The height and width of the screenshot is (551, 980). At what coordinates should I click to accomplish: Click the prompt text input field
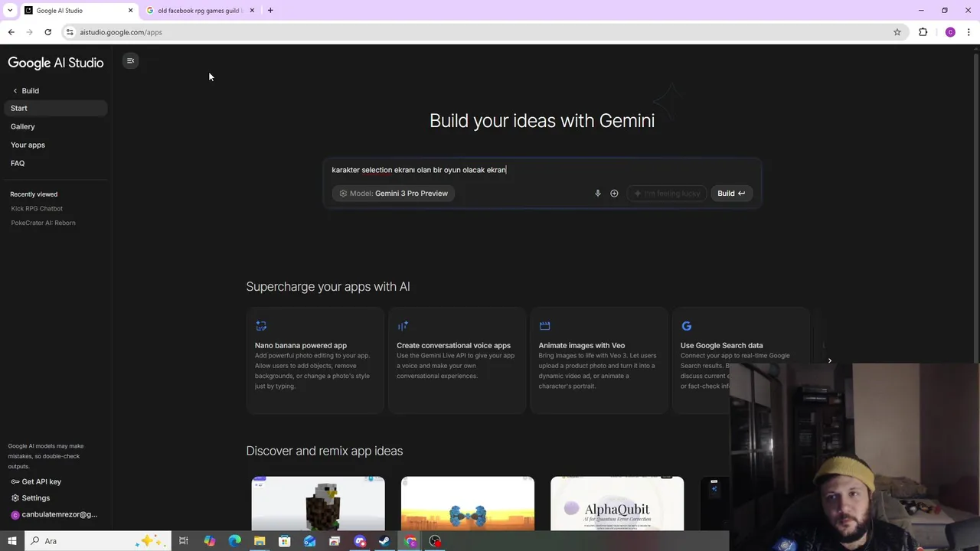tap(542, 170)
